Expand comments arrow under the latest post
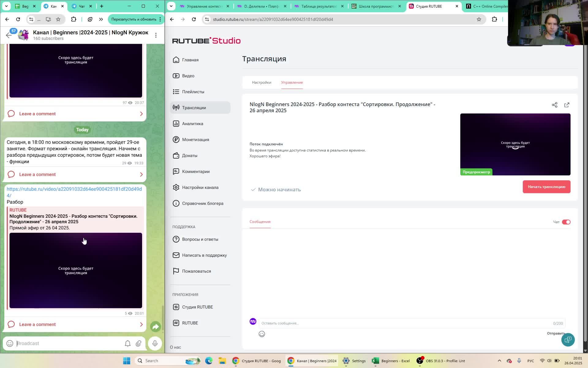This screenshot has width=588, height=368. (x=141, y=324)
